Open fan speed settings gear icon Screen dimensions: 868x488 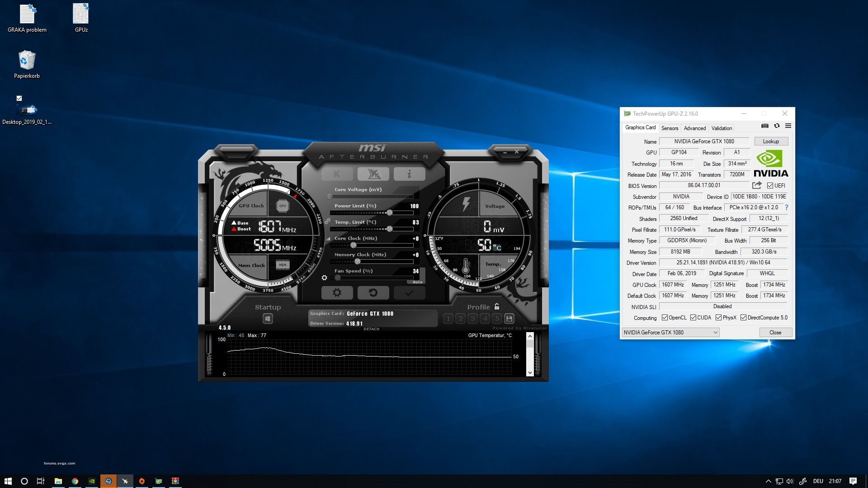click(324, 277)
